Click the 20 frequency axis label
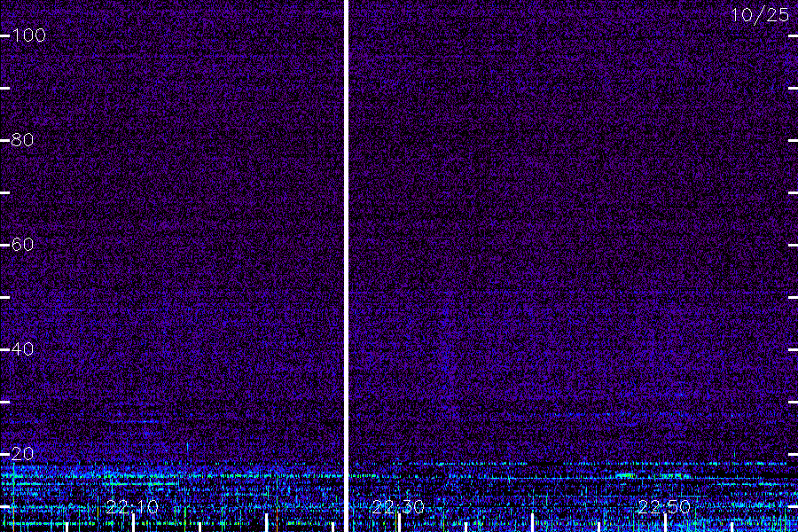This screenshot has height=532, width=798. (22, 454)
